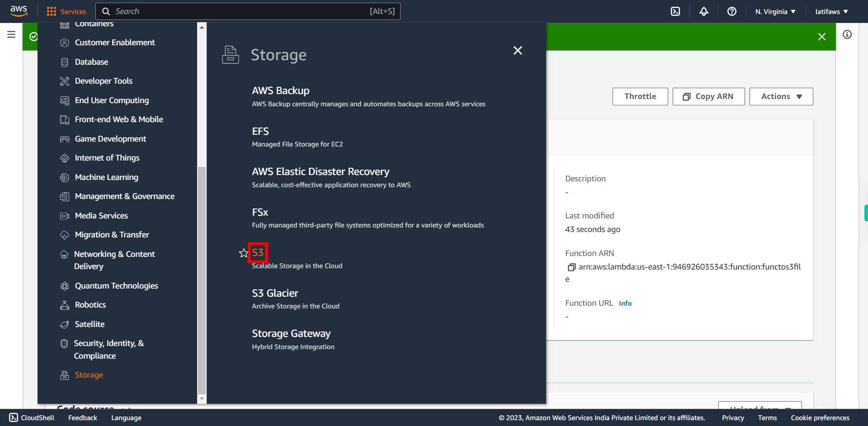The image size is (868, 426).
Task: Select the Front-end Web & Mobile icon
Action: click(x=65, y=119)
